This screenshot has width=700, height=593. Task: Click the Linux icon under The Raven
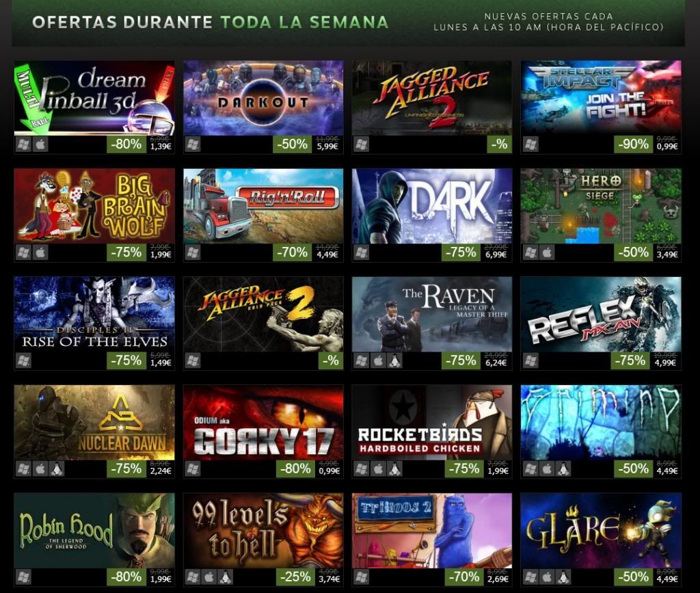point(394,361)
